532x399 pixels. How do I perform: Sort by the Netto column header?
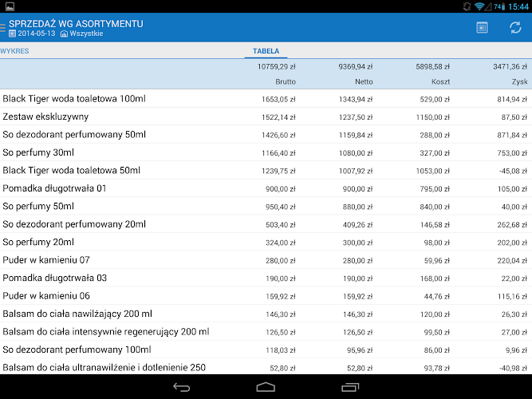point(364,81)
